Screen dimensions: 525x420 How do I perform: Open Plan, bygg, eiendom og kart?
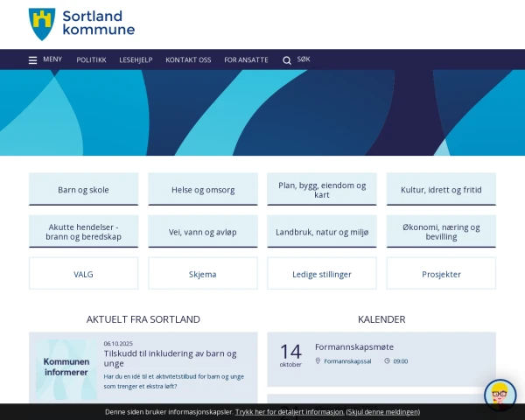(322, 189)
